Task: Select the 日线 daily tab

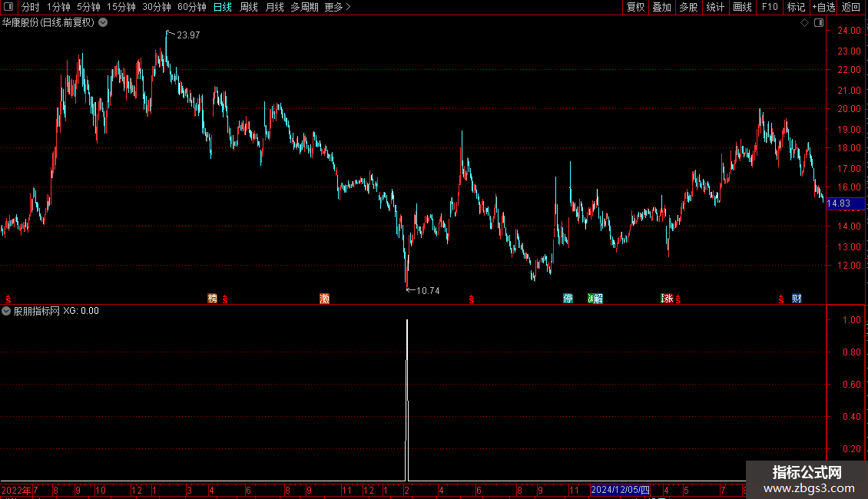Action: (223, 7)
